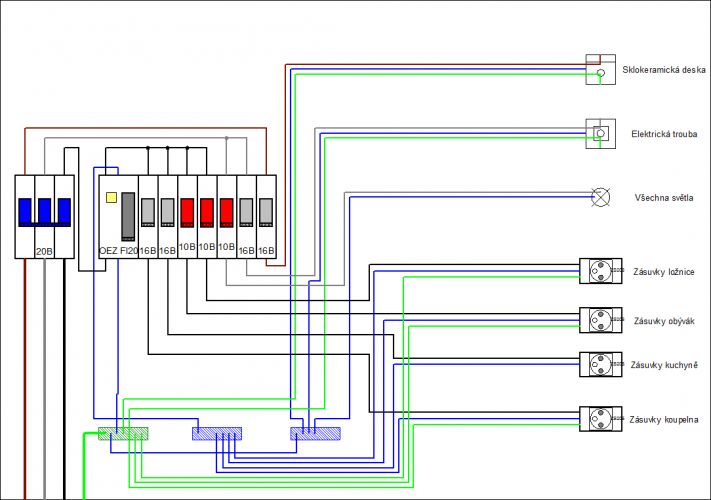Image resolution: width=711 pixels, height=500 pixels.
Task: Select the Zásuvky kuchyně socket symbol
Action: (x=600, y=364)
